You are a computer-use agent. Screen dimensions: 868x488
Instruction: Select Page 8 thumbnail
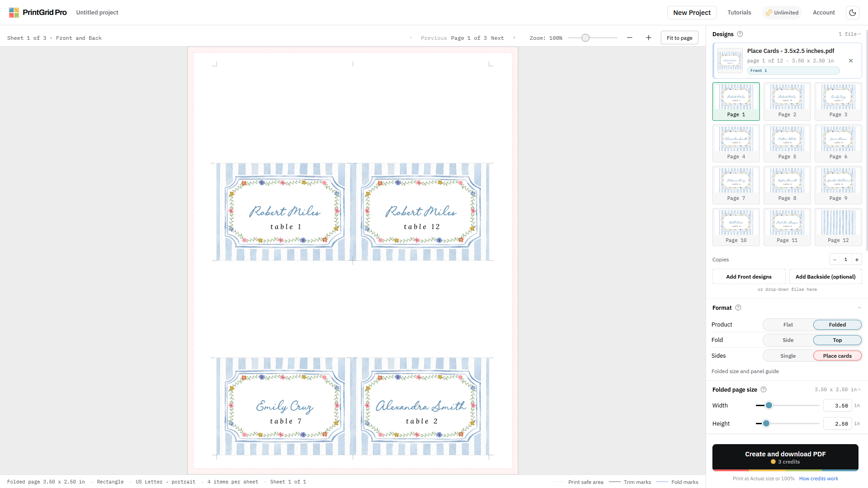click(787, 185)
